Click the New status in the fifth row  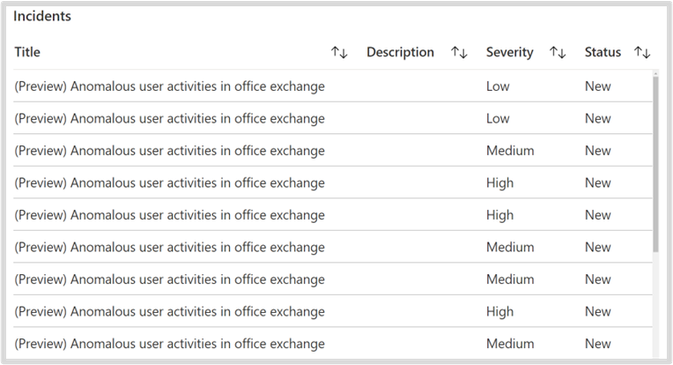[x=598, y=215]
